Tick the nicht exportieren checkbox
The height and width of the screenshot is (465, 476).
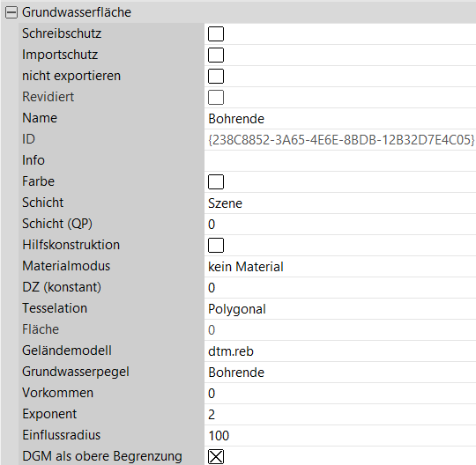click(216, 76)
